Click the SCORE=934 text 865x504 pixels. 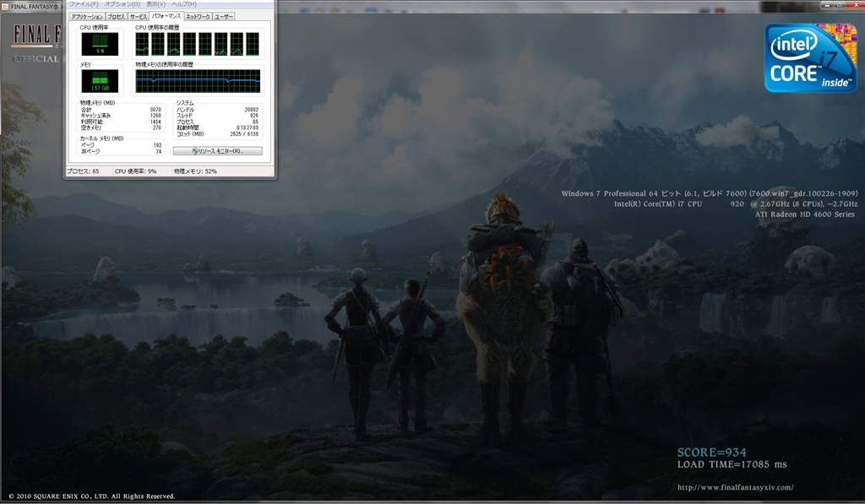[x=711, y=453]
